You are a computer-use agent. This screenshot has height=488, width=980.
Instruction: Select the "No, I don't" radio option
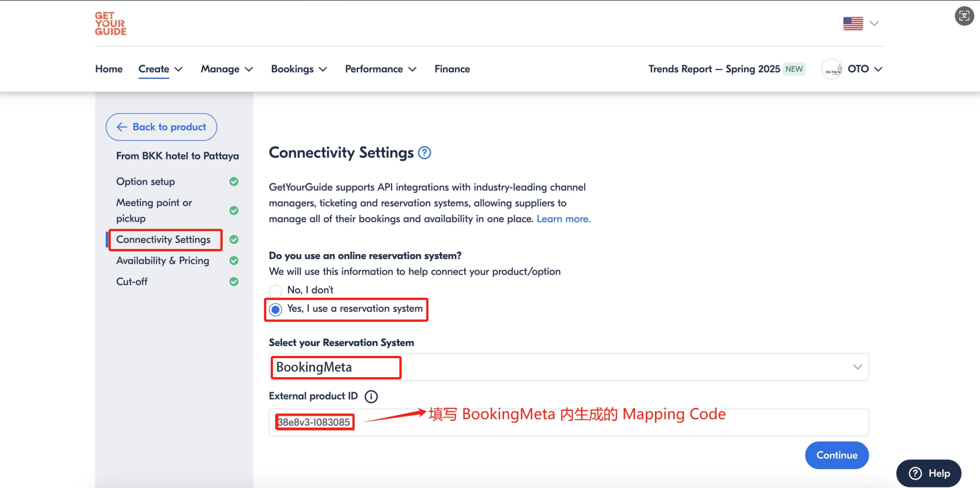coord(276,290)
